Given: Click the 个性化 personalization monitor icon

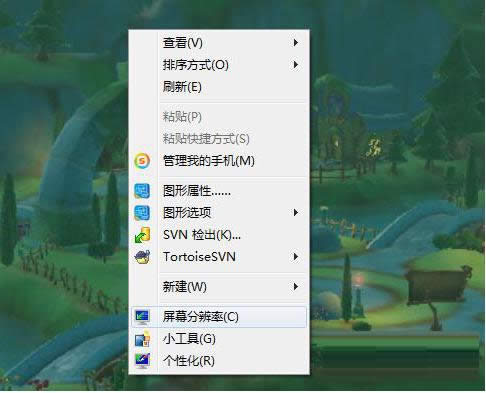Looking at the screenshot, I should coord(142,361).
